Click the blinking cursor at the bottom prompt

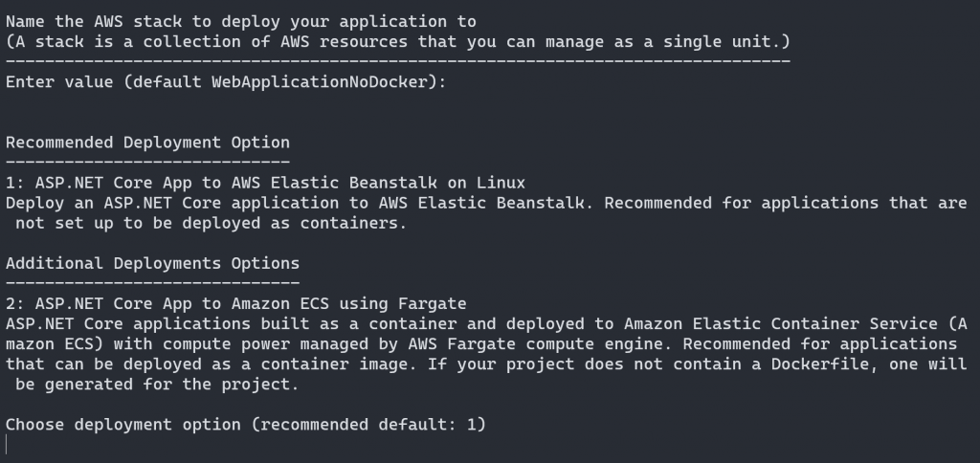(x=8, y=444)
